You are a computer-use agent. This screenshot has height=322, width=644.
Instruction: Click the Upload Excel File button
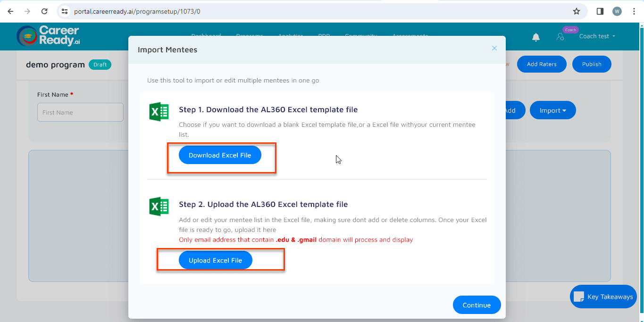215,260
